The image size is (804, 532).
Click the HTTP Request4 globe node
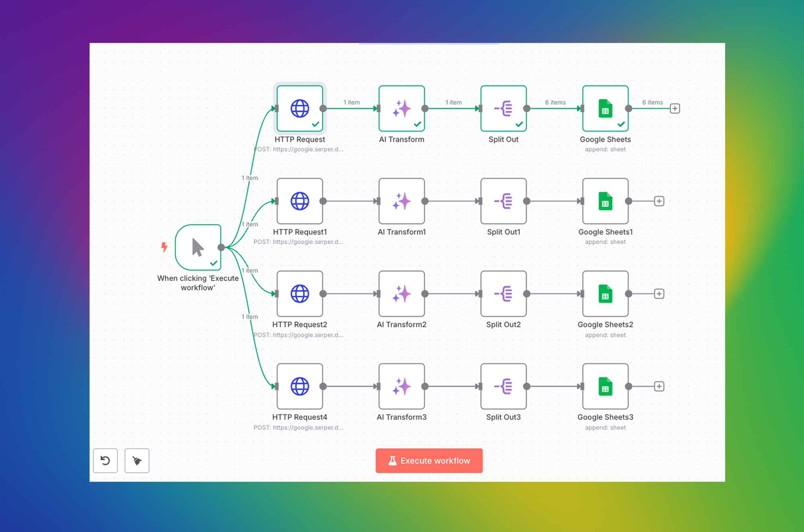[300, 386]
